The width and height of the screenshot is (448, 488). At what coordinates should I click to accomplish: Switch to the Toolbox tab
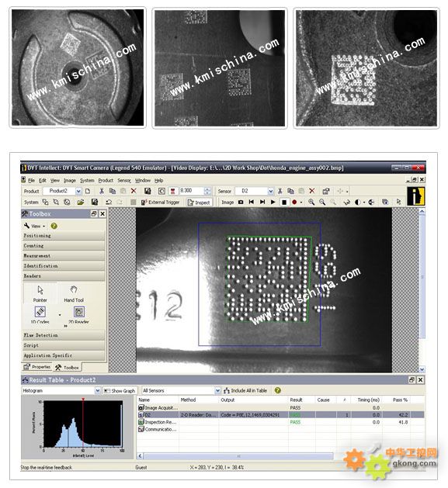click(x=67, y=368)
